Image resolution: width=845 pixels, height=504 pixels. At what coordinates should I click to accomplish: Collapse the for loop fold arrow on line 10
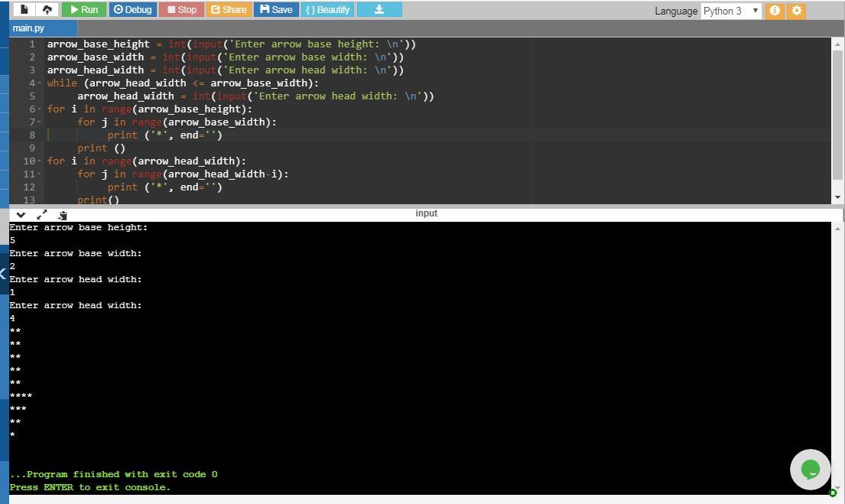pos(39,161)
